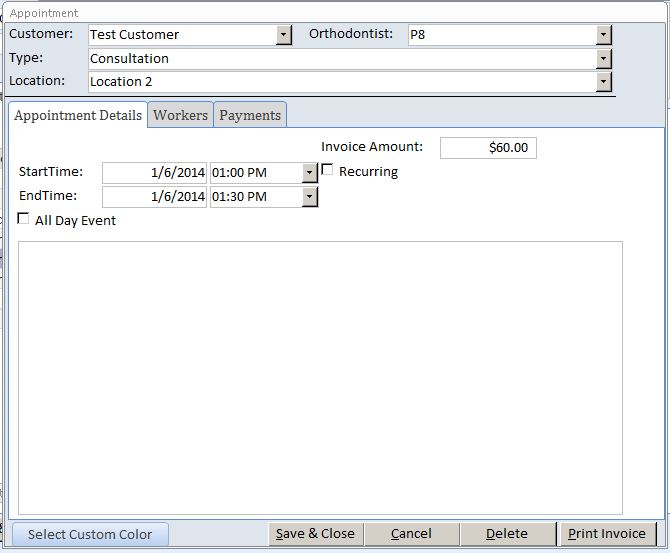Screen dimensions: 670x553
Task: Click the Orthodontist: label
Action: click(x=351, y=34)
